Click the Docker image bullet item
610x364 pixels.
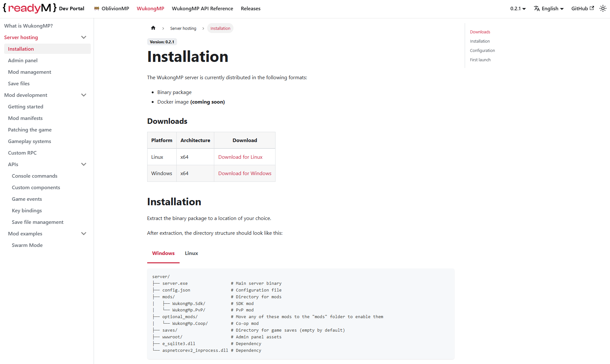[x=191, y=102]
